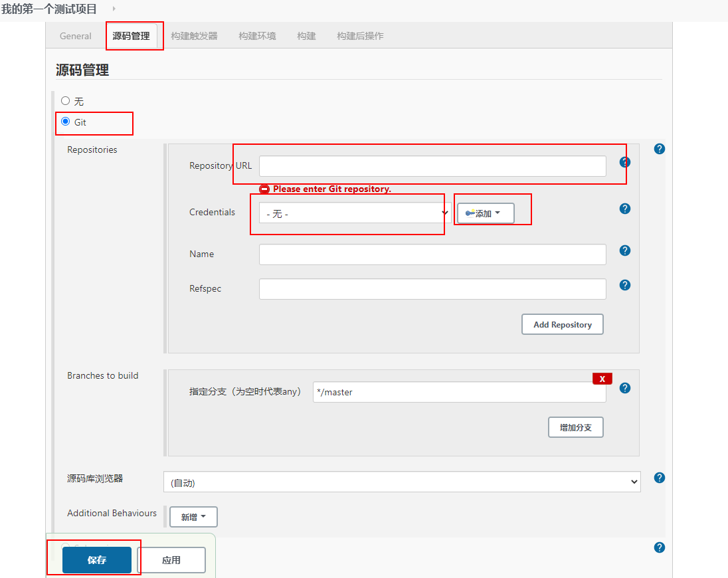Open help icon next to Refspec field
The height and width of the screenshot is (578, 728).
click(x=625, y=285)
